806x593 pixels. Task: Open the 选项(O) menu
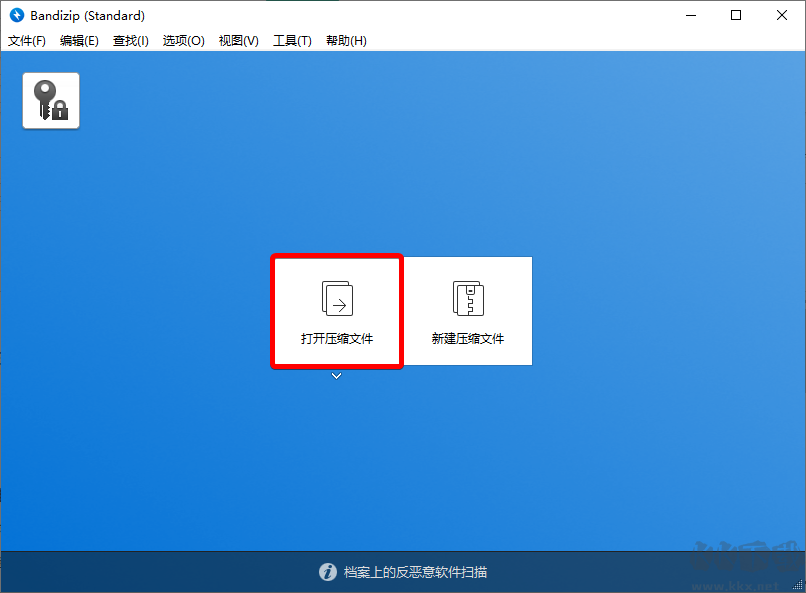pos(183,41)
